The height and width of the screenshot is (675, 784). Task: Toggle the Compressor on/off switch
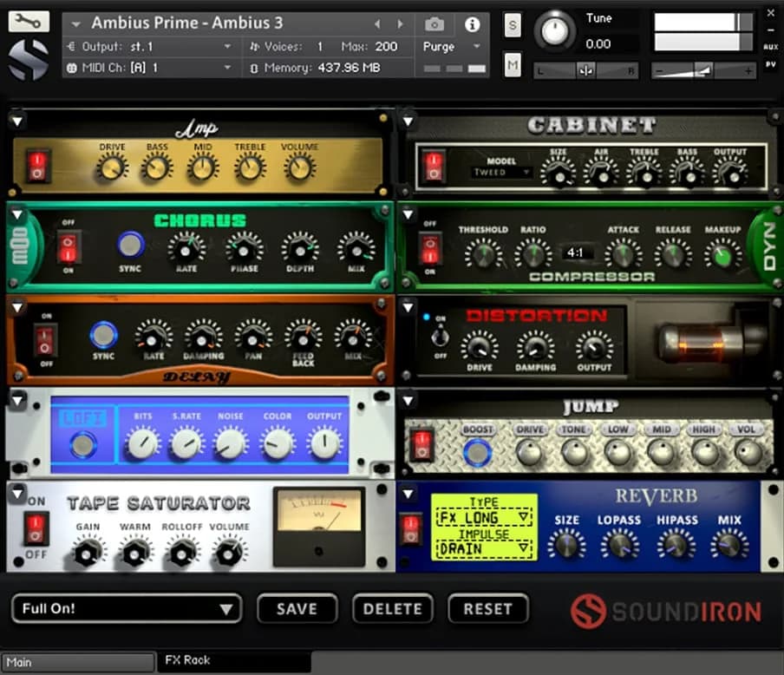pos(430,248)
